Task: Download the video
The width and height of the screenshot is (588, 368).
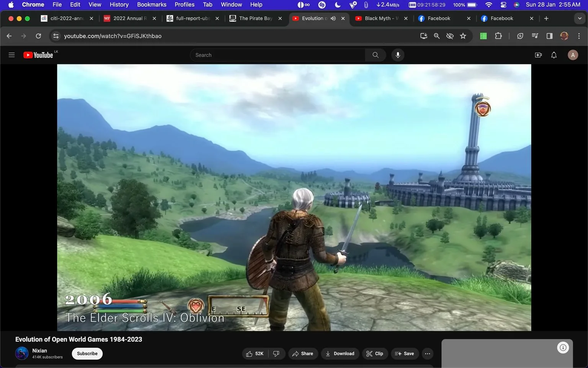Action: coord(340,353)
